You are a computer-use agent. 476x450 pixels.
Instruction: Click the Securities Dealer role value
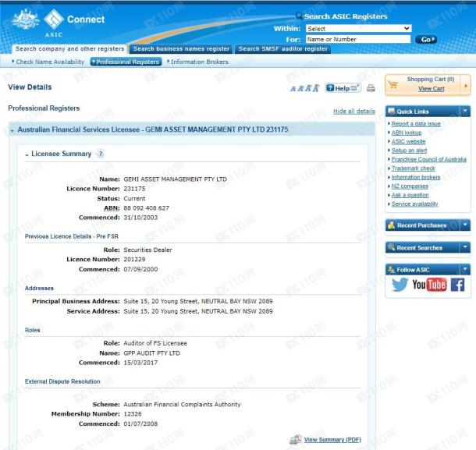tap(147, 250)
